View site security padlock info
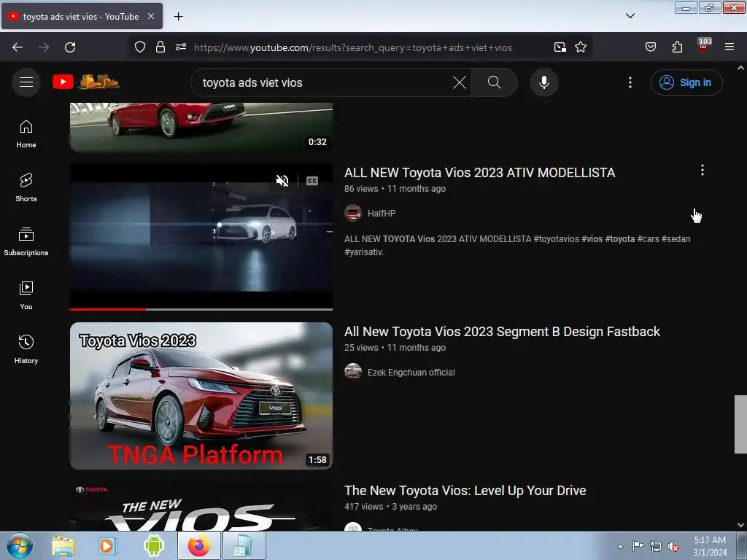Image resolution: width=747 pixels, height=560 pixels. point(160,47)
